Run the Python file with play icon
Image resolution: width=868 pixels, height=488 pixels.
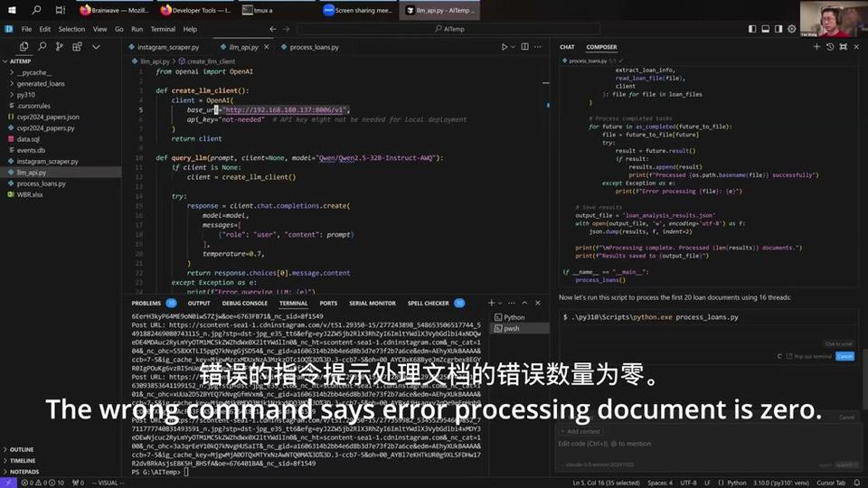pyautogui.click(x=505, y=47)
